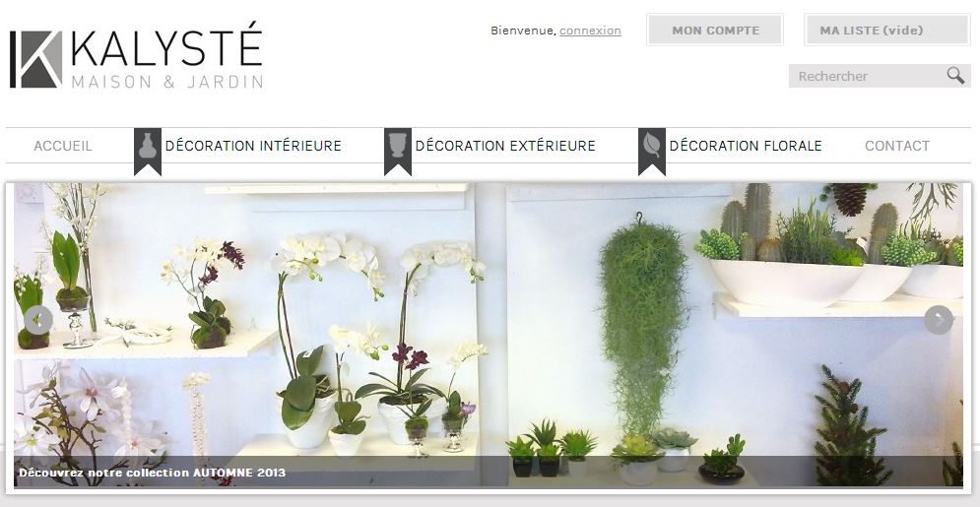Go to previous slide with left arrow

38,320
